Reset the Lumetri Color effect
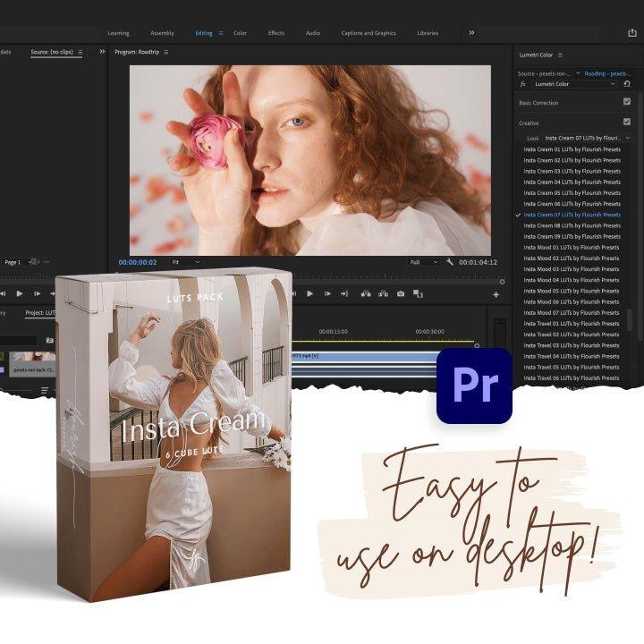 pos(627,83)
